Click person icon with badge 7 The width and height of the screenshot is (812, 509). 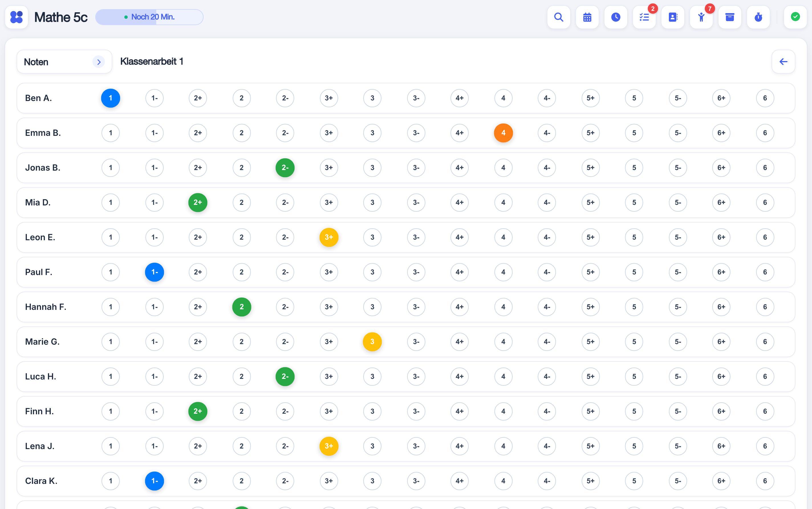tap(701, 17)
